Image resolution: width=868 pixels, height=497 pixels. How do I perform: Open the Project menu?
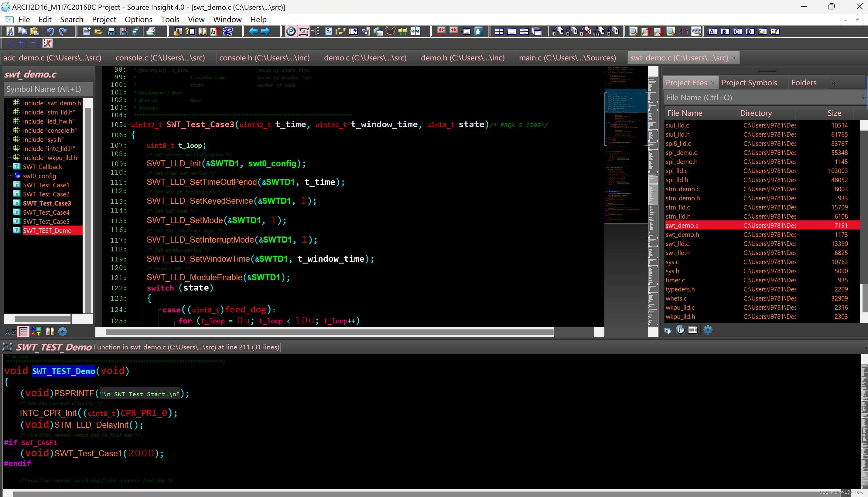click(104, 19)
